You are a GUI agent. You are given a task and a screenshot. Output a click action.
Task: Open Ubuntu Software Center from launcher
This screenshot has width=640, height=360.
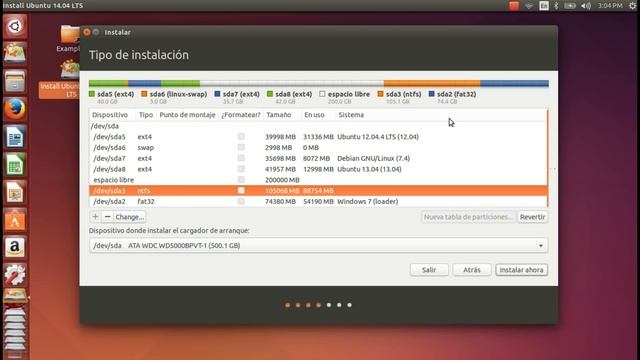click(x=15, y=220)
